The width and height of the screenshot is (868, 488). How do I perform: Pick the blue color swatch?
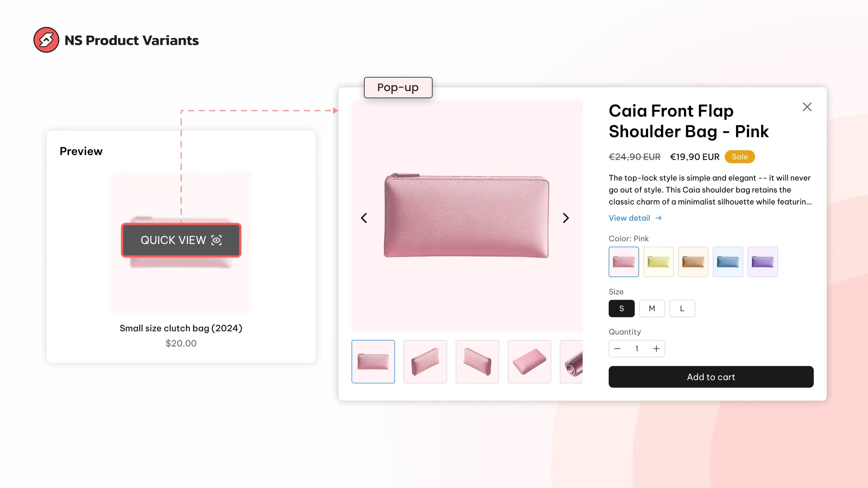click(x=728, y=262)
